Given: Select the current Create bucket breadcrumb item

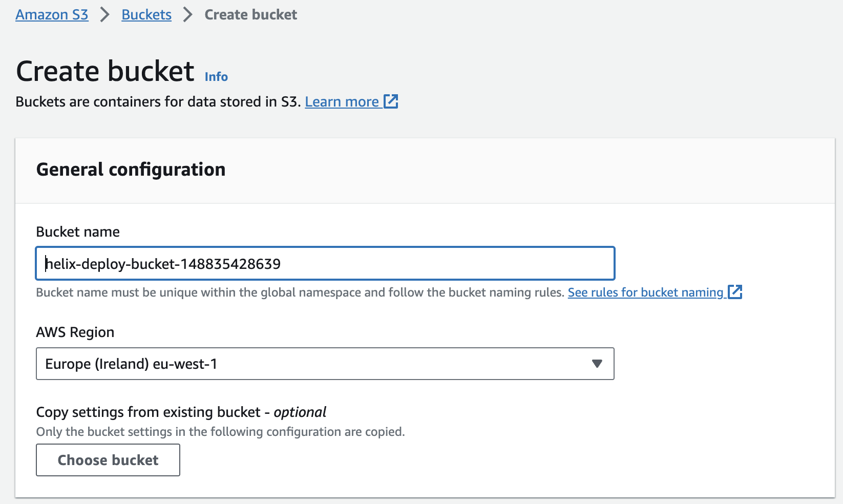Looking at the screenshot, I should (250, 15).
